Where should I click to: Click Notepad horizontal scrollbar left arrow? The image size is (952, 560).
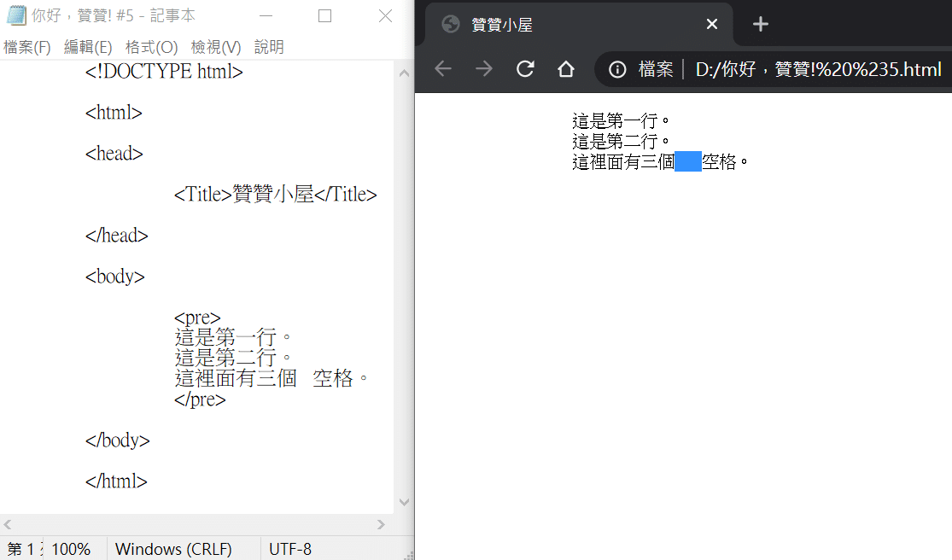click(x=8, y=524)
